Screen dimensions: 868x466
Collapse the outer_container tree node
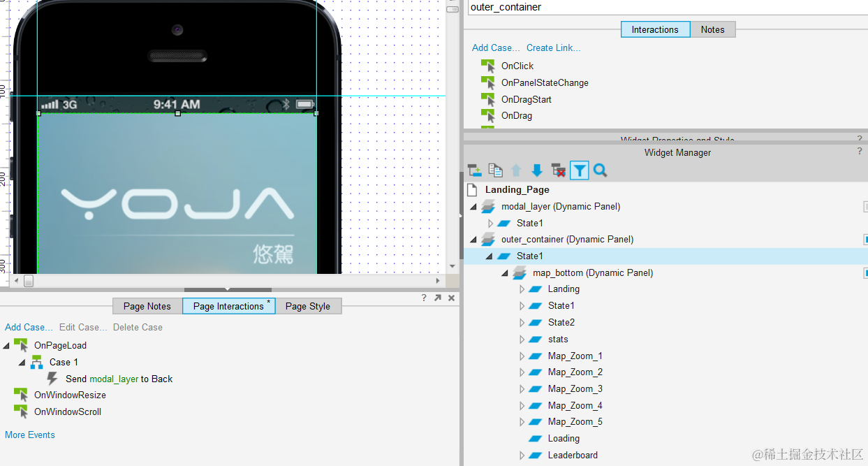tap(474, 240)
